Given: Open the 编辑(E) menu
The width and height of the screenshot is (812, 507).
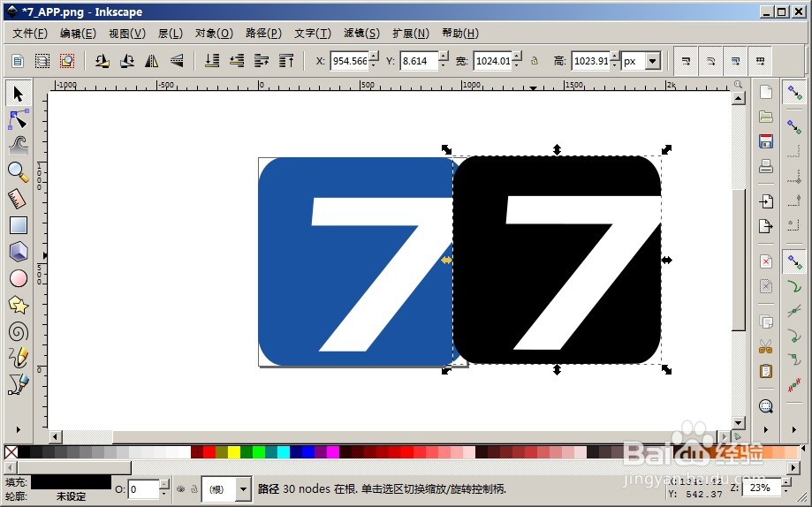Looking at the screenshot, I should point(78,34).
